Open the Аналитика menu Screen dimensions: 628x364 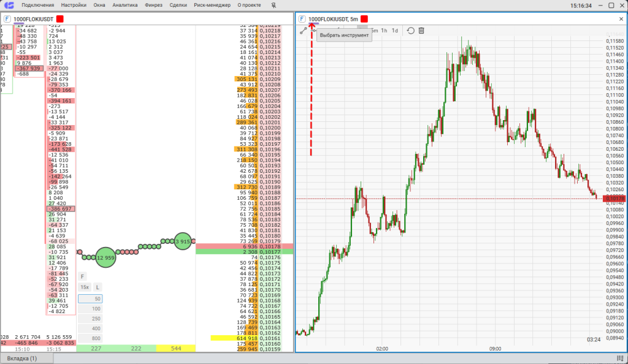[x=125, y=5]
